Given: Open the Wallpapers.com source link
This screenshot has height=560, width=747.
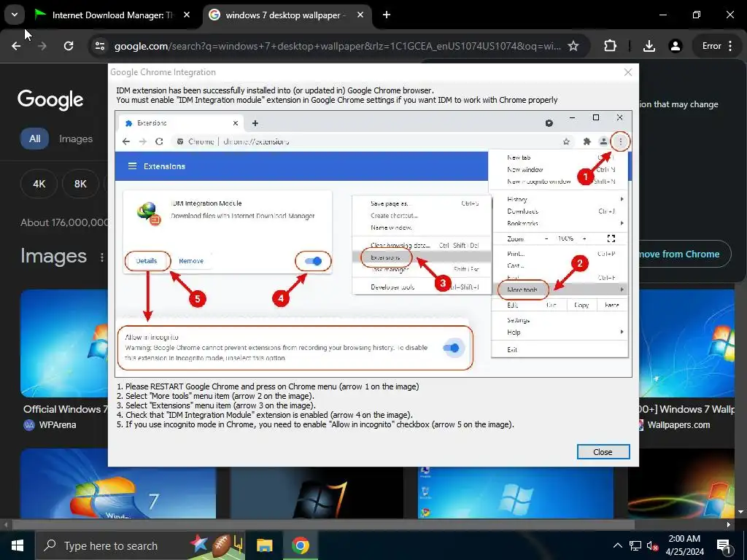Looking at the screenshot, I should click(678, 425).
